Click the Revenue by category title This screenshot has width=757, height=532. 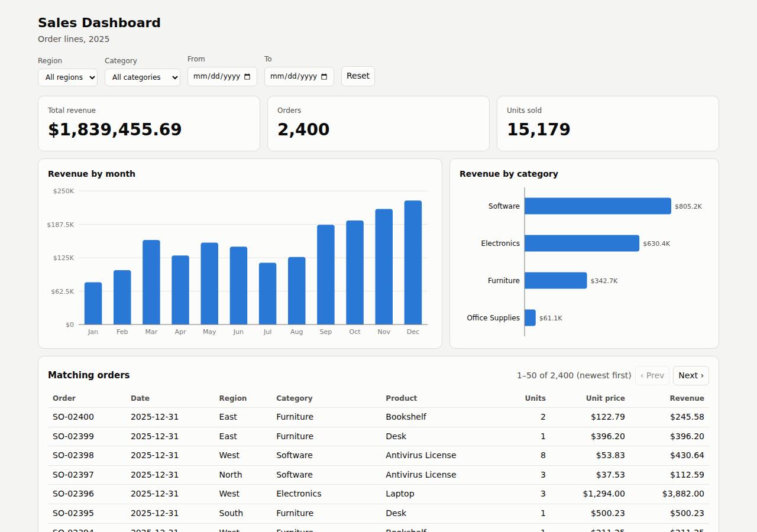click(509, 174)
